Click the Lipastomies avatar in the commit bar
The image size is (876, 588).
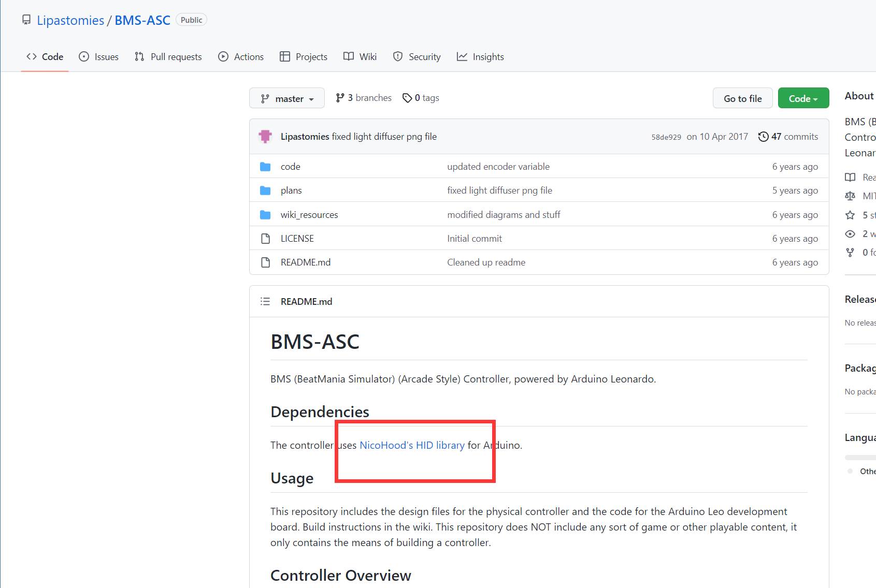[x=265, y=137]
